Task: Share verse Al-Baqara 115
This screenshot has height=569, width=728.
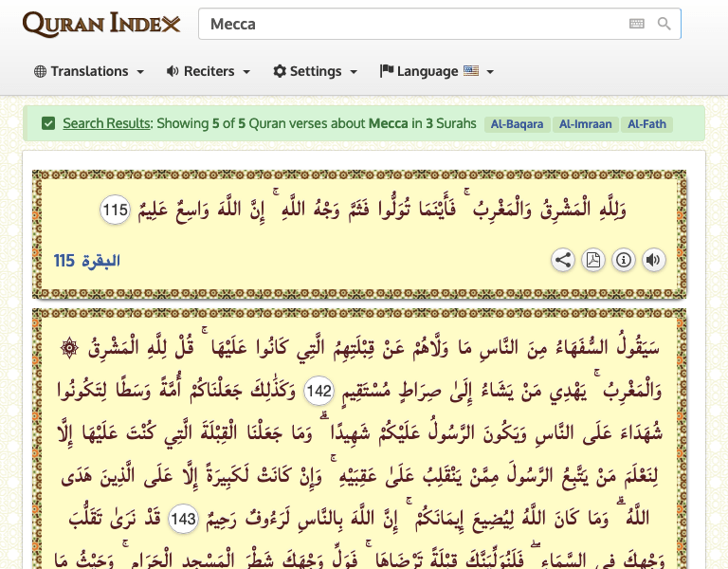Action: point(563,260)
